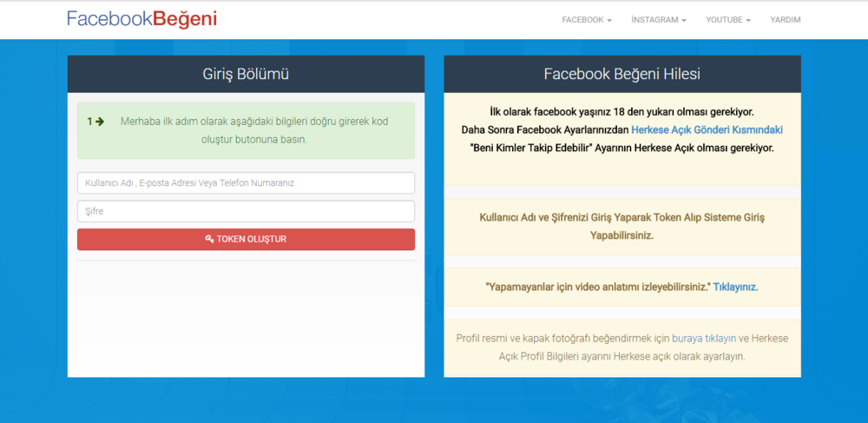Click the Yapamayanlar için video anlatımı text

coord(598,288)
